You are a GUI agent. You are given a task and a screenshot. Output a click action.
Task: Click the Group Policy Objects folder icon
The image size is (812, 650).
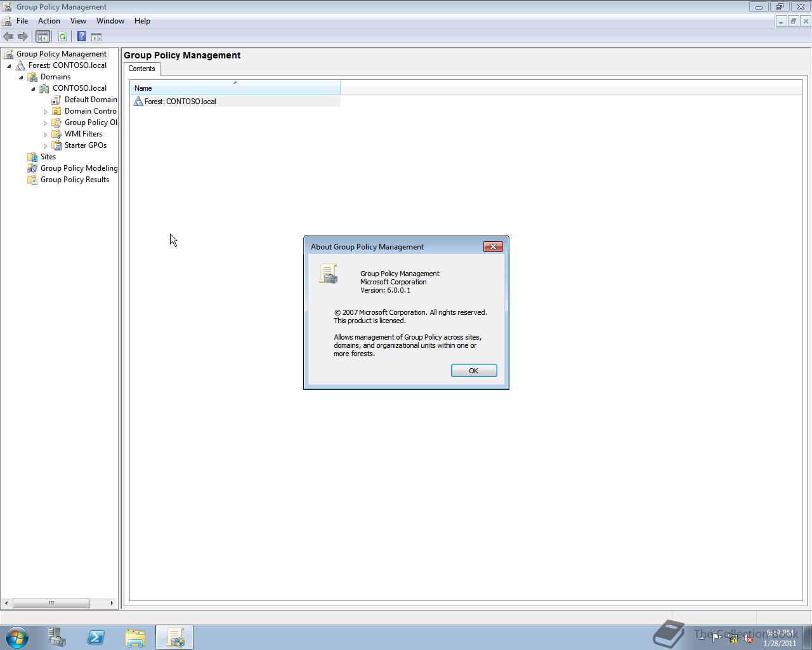(x=56, y=123)
